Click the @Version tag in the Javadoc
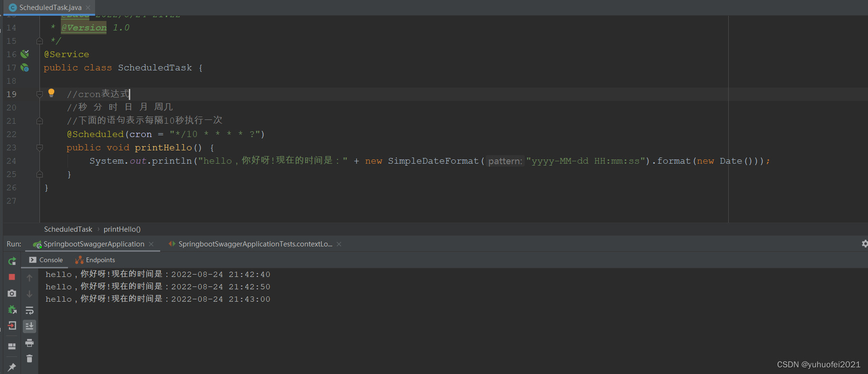 [x=84, y=28]
